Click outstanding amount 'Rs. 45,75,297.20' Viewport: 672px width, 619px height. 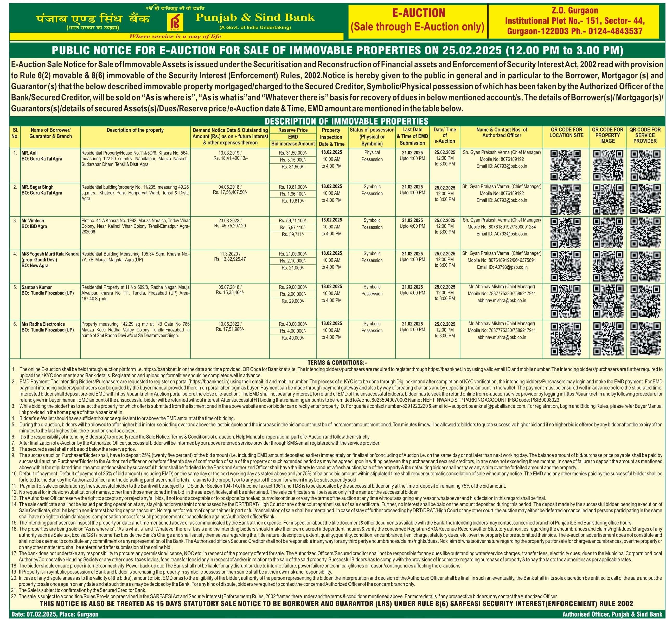coord(230,226)
